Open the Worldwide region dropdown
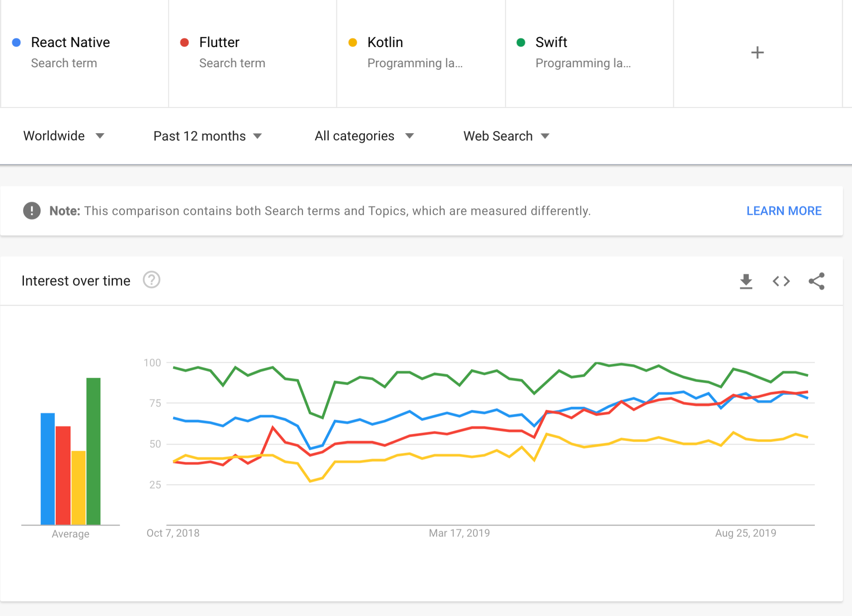The image size is (852, 616). pyautogui.click(x=64, y=136)
